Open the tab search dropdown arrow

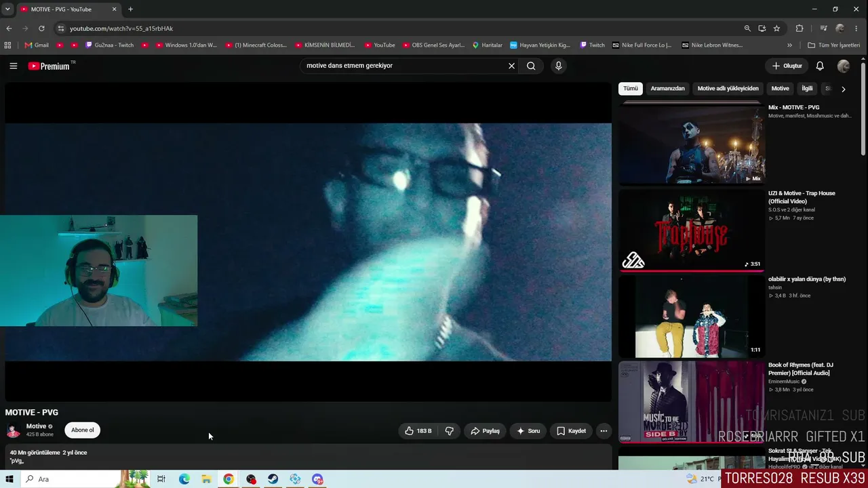coord(7,9)
